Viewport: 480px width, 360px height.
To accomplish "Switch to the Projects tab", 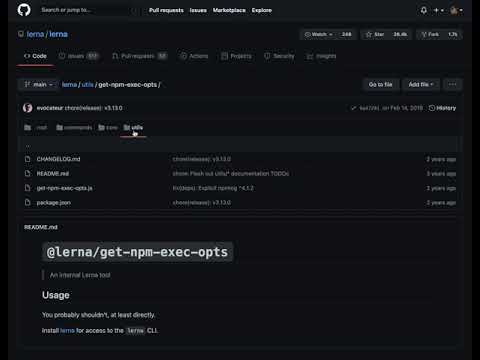I will (x=236, y=56).
